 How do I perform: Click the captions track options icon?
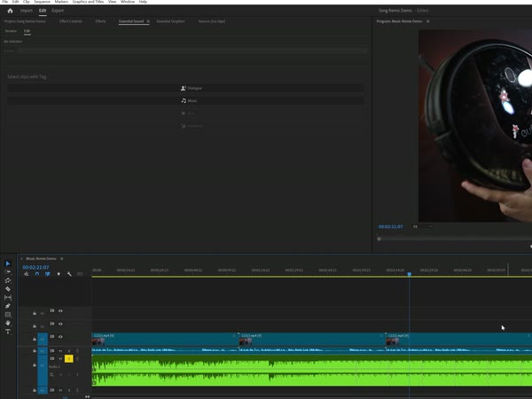click(80, 274)
